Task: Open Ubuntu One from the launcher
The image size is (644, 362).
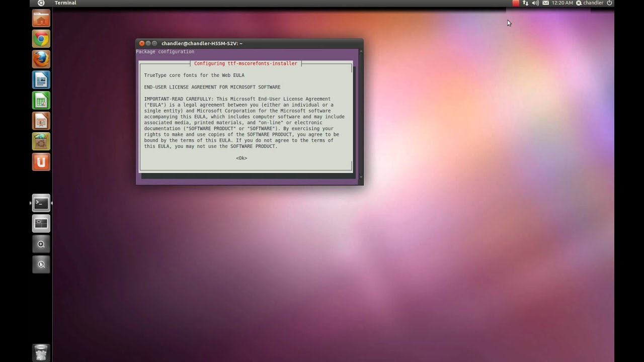Action: coord(41,162)
